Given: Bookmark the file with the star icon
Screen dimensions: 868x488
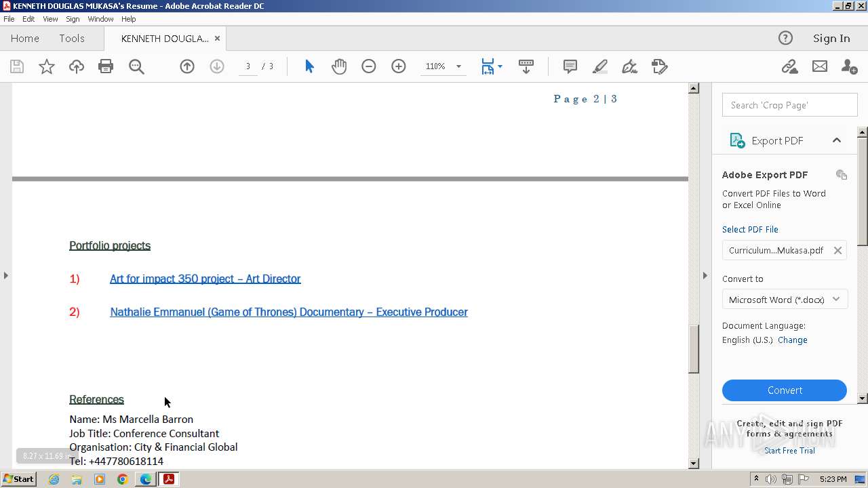Looking at the screenshot, I should coord(47,66).
